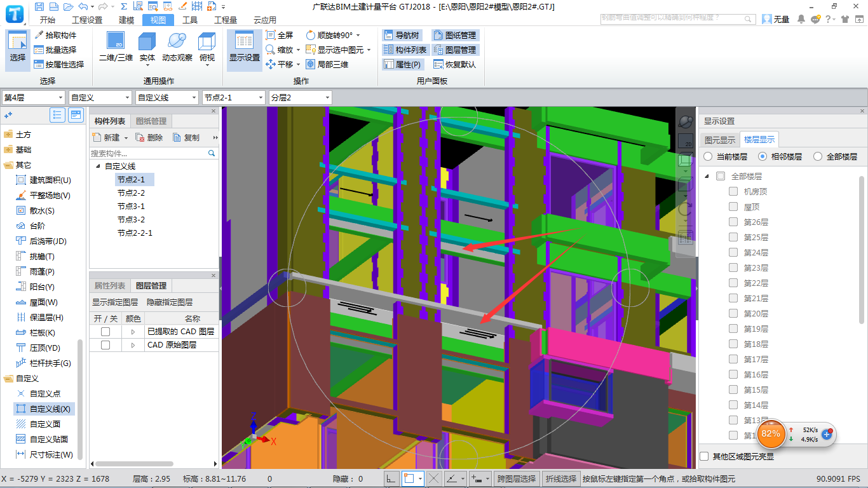Open the 自定义线 type dropdown
The image size is (868, 488).
166,97
